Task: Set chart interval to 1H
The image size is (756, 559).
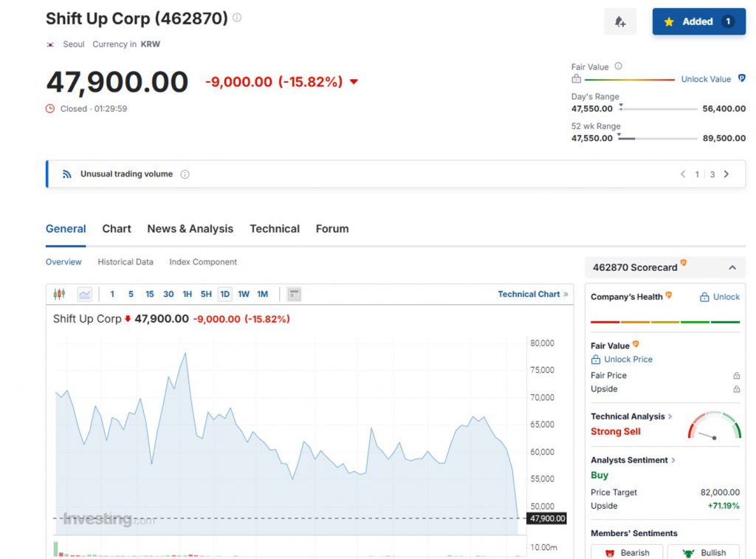Action: 187,294
